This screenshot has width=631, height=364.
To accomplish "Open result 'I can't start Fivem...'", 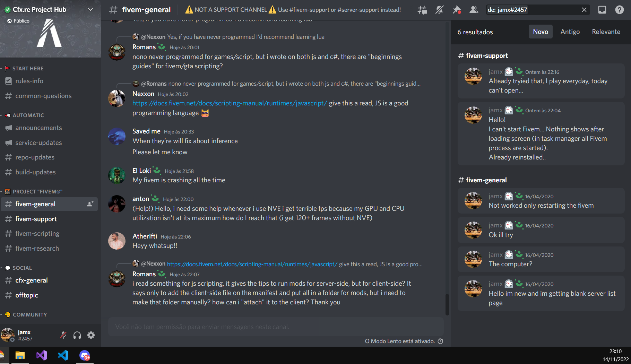I will pyautogui.click(x=541, y=133).
